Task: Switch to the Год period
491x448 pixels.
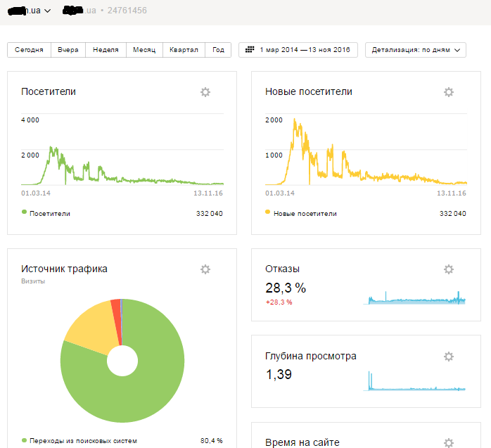Action: point(218,50)
